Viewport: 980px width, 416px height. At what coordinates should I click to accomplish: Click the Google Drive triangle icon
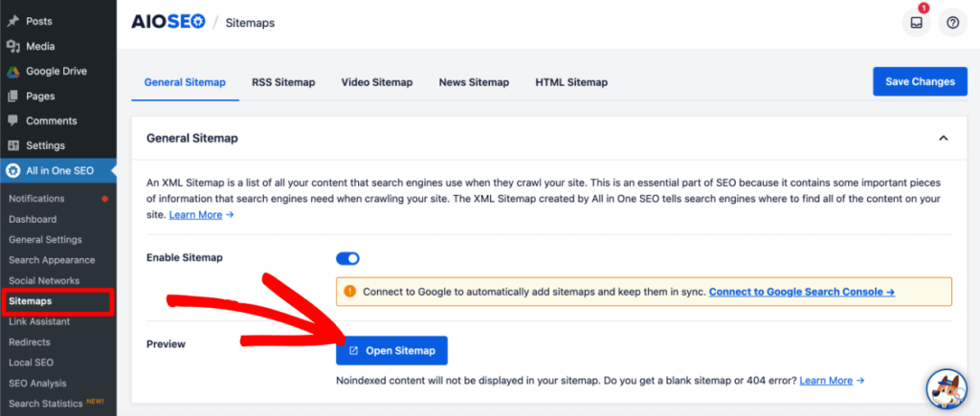click(13, 71)
